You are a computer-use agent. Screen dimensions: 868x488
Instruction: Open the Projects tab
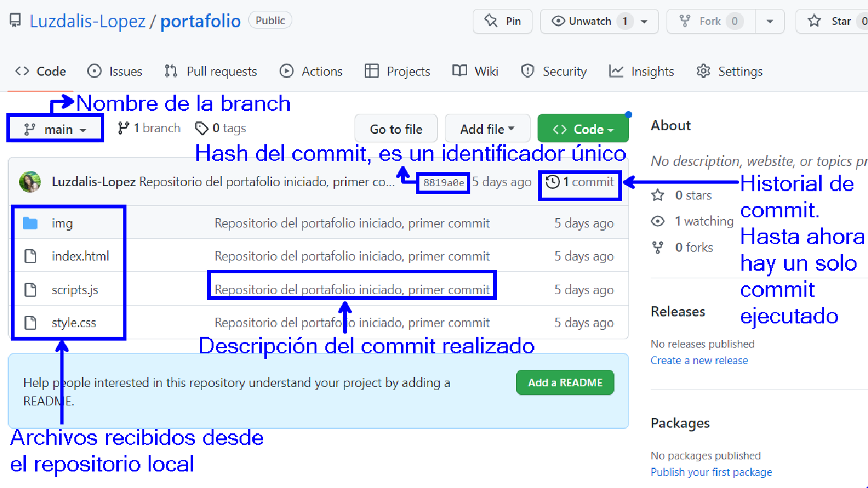click(x=398, y=71)
